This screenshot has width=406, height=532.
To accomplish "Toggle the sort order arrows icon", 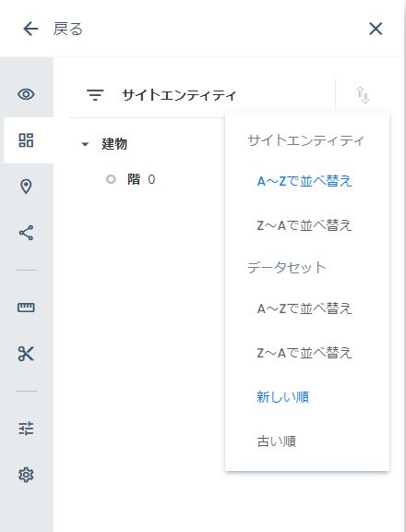I will click(x=363, y=95).
